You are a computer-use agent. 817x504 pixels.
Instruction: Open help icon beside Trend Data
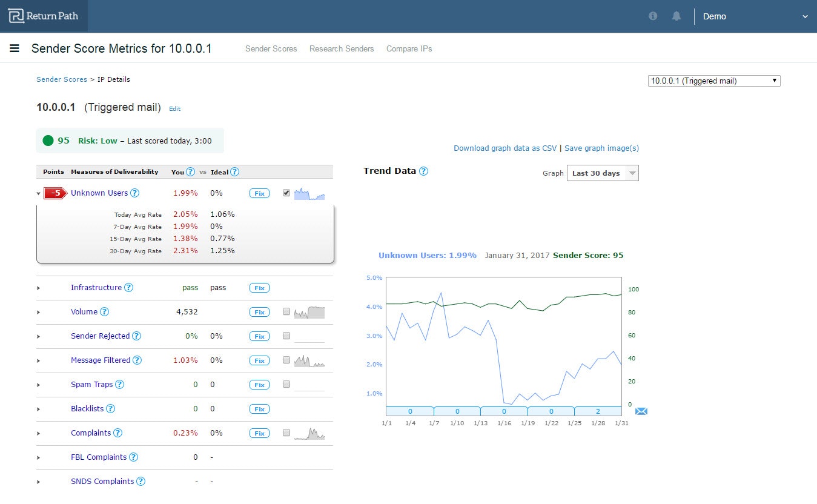(423, 171)
